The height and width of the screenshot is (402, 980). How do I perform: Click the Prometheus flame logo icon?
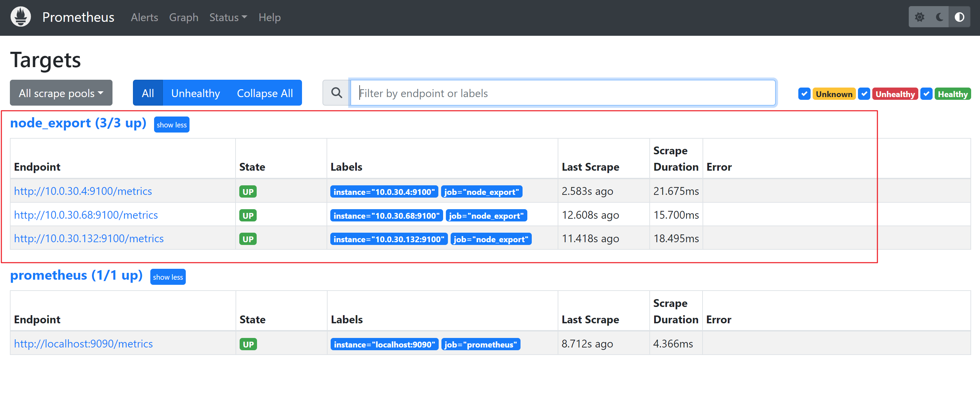click(x=20, y=17)
